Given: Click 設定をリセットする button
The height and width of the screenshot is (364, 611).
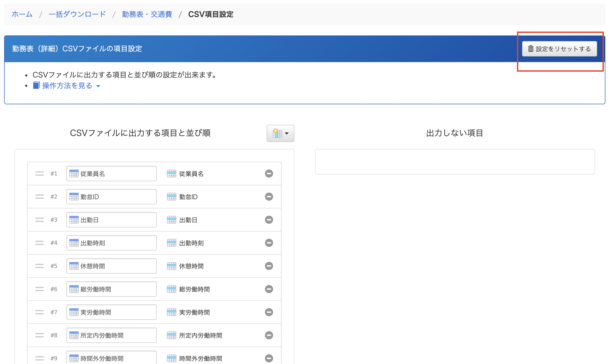Looking at the screenshot, I should coord(559,49).
